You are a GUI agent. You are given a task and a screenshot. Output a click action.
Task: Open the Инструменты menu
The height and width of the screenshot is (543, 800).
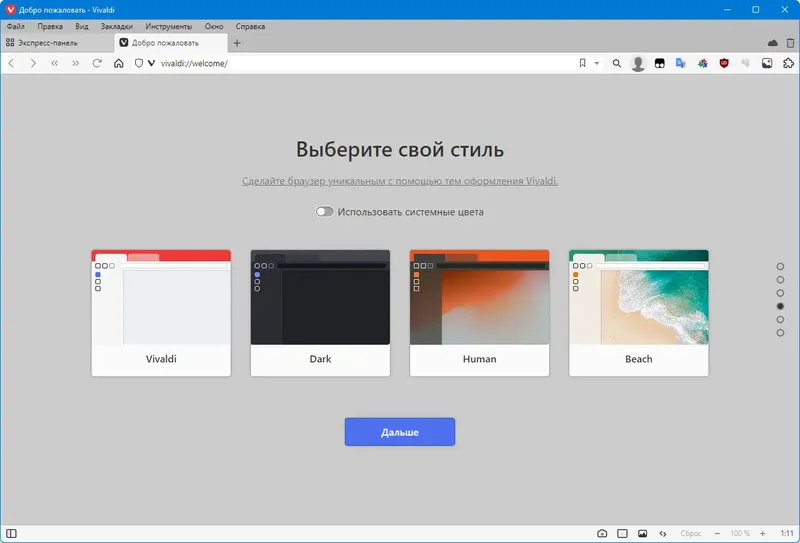[x=169, y=26]
